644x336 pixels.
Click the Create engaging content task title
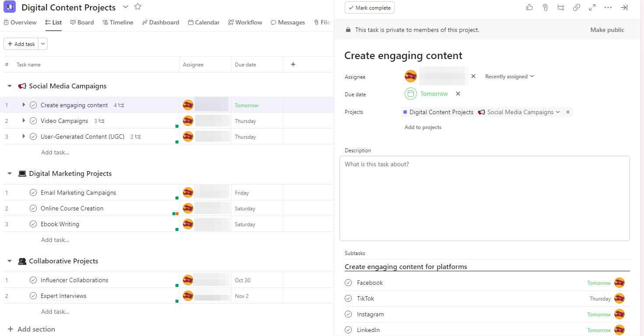click(x=403, y=56)
